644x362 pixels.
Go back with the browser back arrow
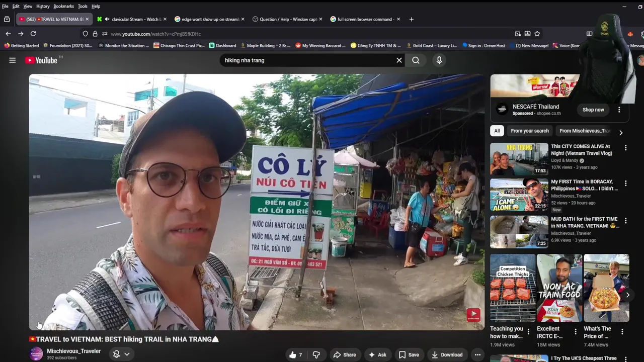coord(8,34)
